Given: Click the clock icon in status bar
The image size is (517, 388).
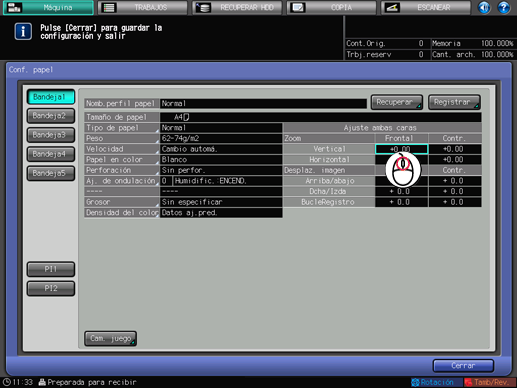Looking at the screenshot, I should pyautogui.click(x=6, y=382).
